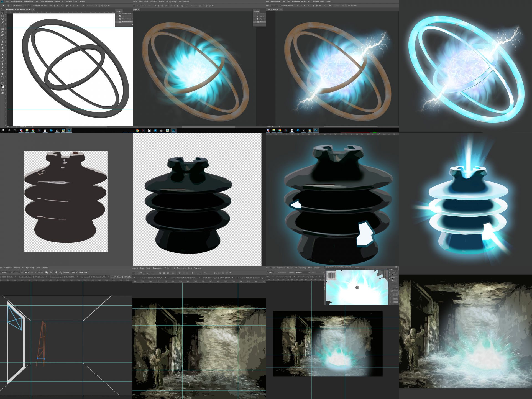Open the Изображение menu

(x=28, y=2)
